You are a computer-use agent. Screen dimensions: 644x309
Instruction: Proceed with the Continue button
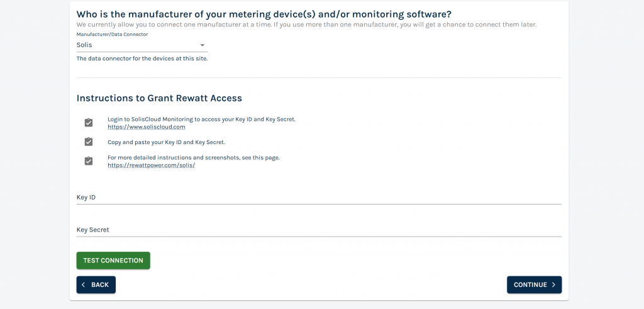534,284
